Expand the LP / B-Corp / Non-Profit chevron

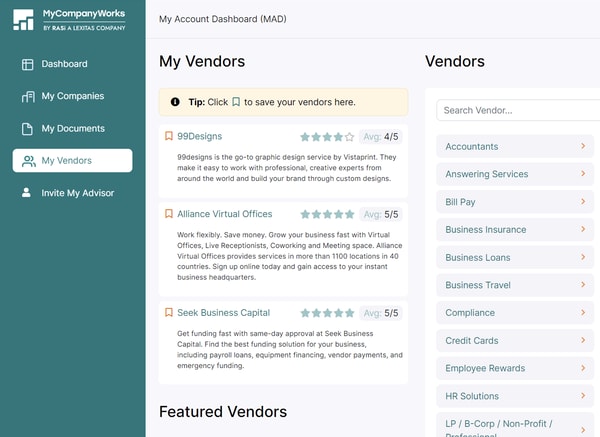[583, 430]
